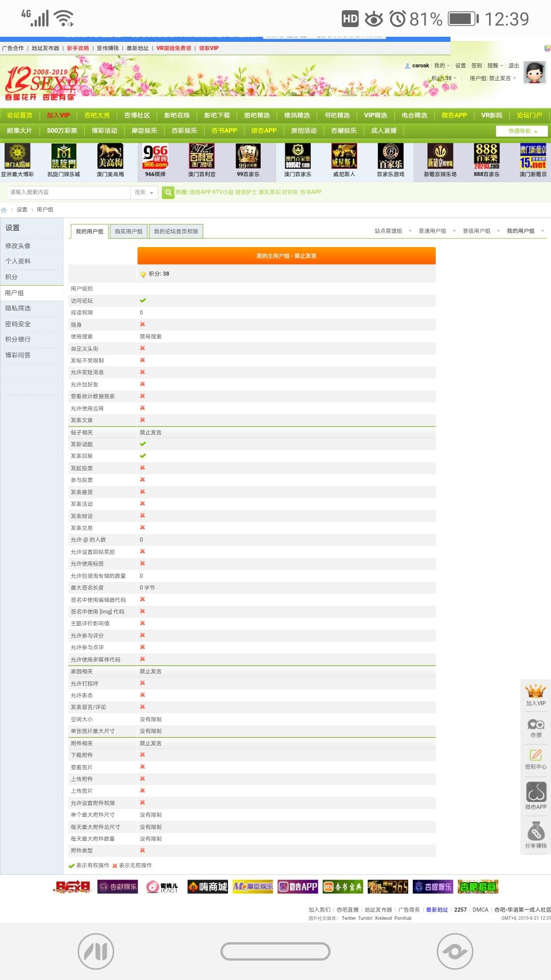Tap the HD indicator in status bar
This screenshot has width=551, height=980.
point(350,19)
